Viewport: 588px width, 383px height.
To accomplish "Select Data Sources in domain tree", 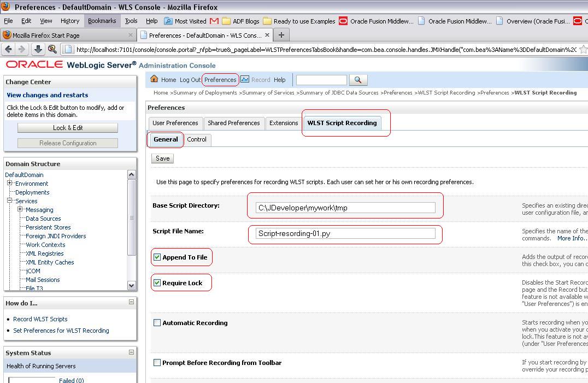I will pyautogui.click(x=43, y=219).
